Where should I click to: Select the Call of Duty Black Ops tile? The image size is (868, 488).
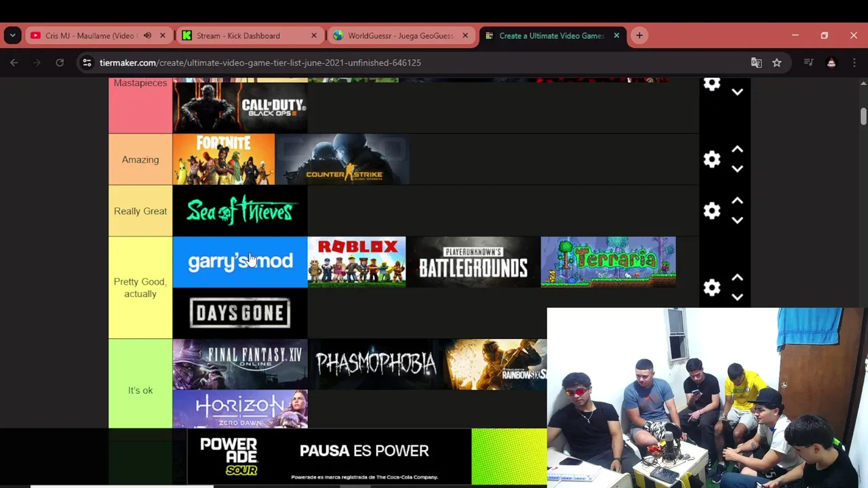240,107
